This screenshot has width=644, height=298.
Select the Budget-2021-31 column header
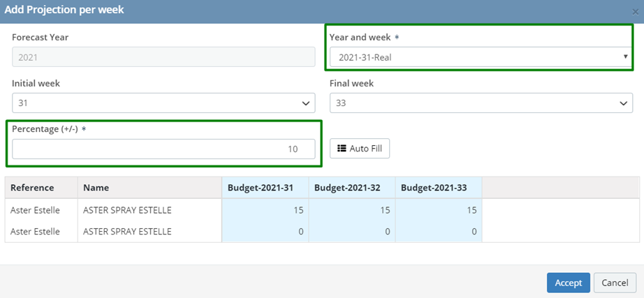coord(265,188)
